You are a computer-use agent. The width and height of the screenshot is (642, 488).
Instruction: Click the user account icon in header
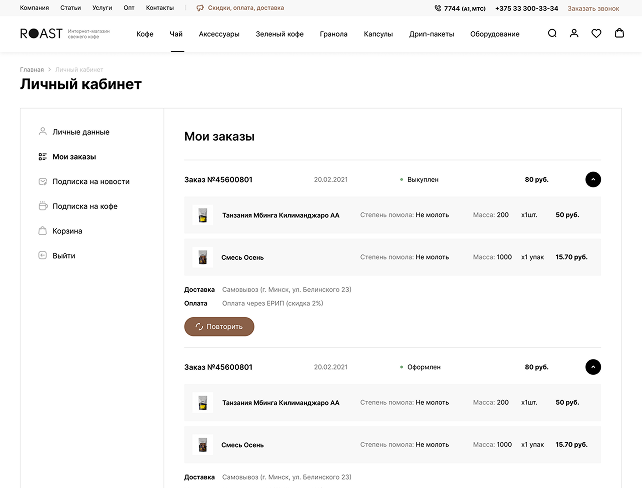click(574, 33)
